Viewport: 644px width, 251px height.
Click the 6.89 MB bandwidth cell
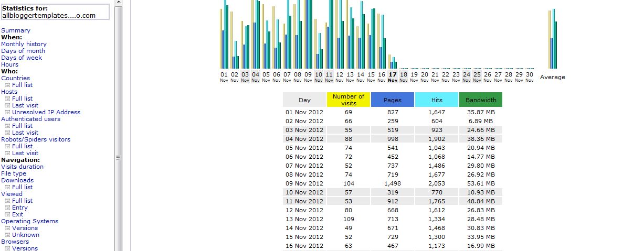481,121
